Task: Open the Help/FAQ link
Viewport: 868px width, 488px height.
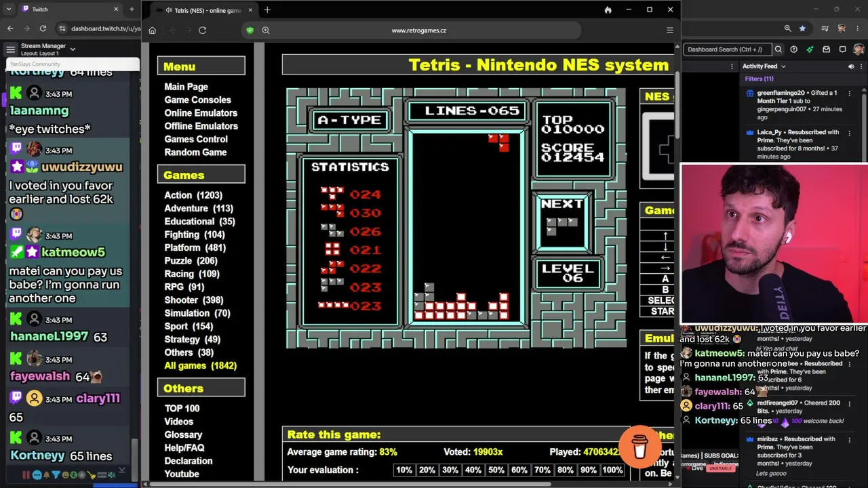Action: [184, 447]
